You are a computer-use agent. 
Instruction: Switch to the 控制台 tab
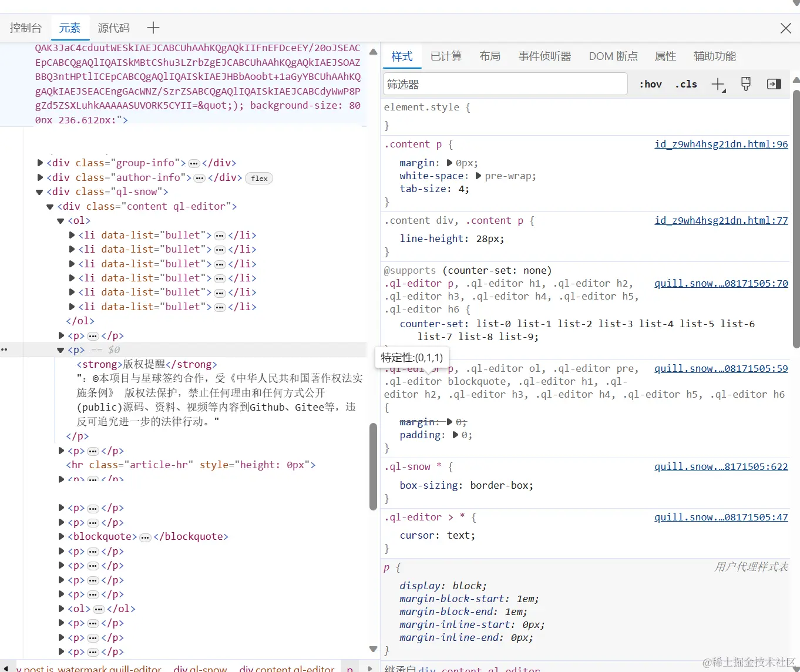point(26,28)
